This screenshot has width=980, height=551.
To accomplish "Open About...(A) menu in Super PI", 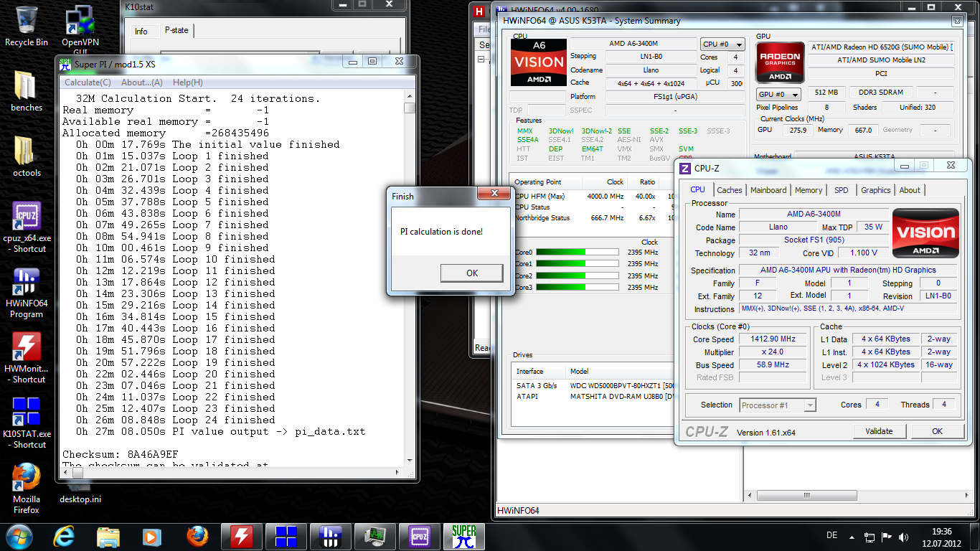I will 142,83.
